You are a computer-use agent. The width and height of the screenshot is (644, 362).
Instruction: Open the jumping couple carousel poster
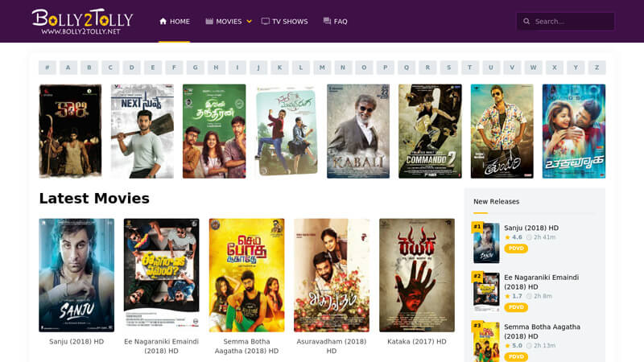point(287,131)
